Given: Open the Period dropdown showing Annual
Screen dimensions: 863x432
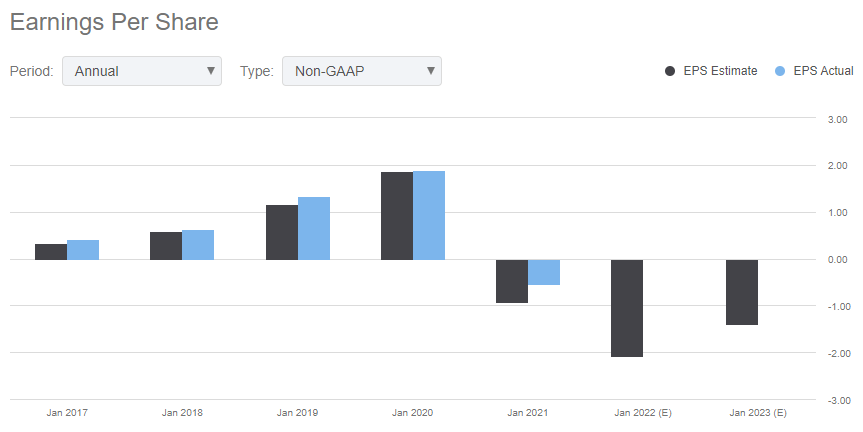Looking at the screenshot, I should (142, 71).
